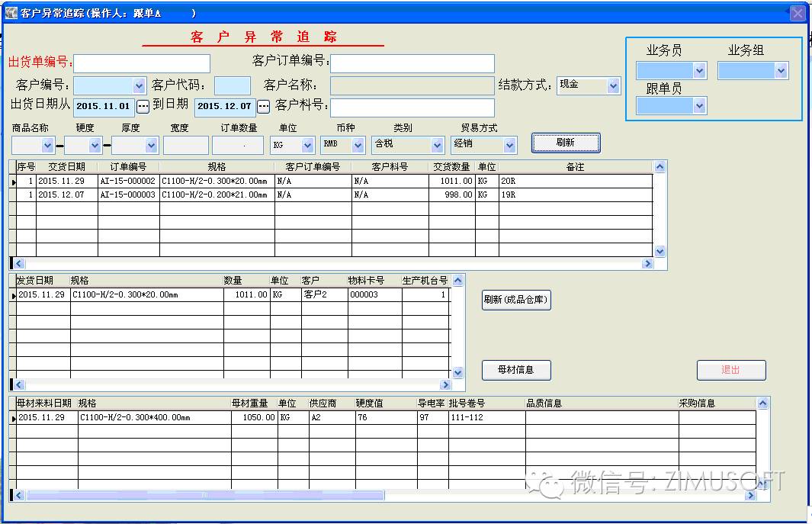This screenshot has width=812, height=524.
Task: Expand the 客户编号 dropdown
Action: tap(139, 85)
